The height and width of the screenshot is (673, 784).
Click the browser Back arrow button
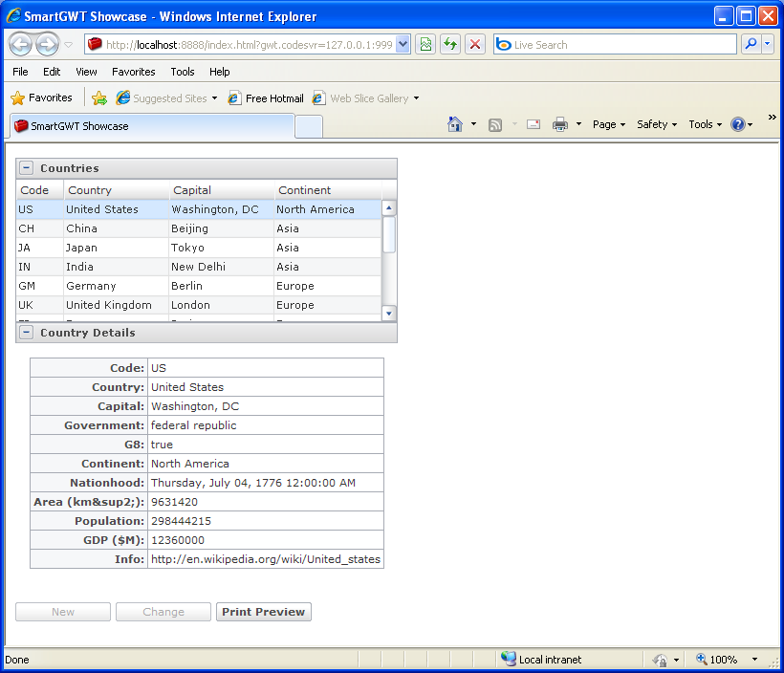point(20,45)
